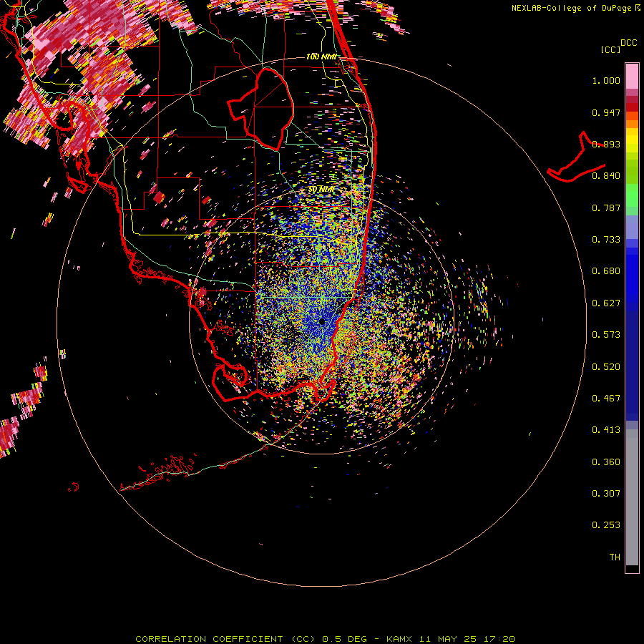Image resolution: width=644 pixels, height=644 pixels.
Task: Click the 0.5 DEG elevation text
Action: [x=345, y=639]
